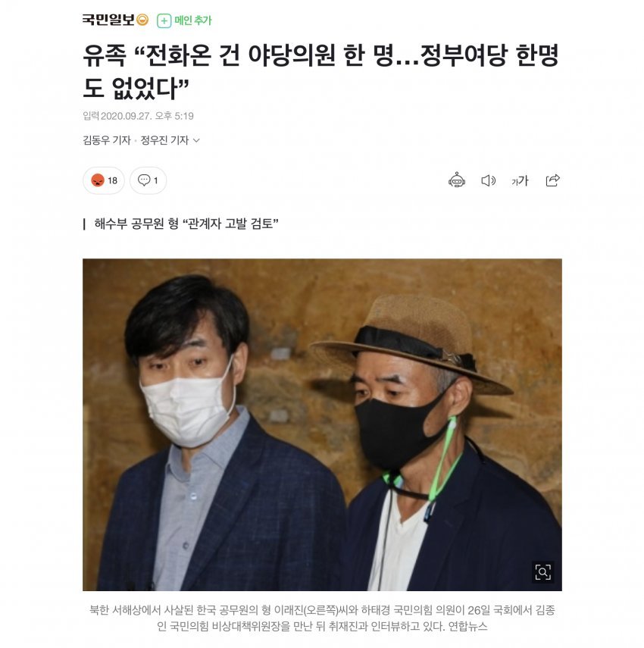This screenshot has width=644, height=648.
Task: Share the article via share icon
Action: pos(553,180)
